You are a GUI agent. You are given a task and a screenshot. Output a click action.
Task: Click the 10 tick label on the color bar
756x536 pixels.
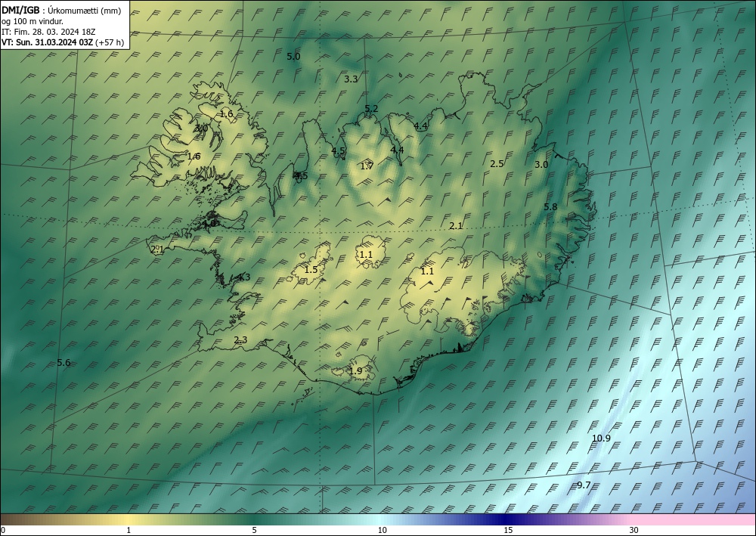(382, 531)
